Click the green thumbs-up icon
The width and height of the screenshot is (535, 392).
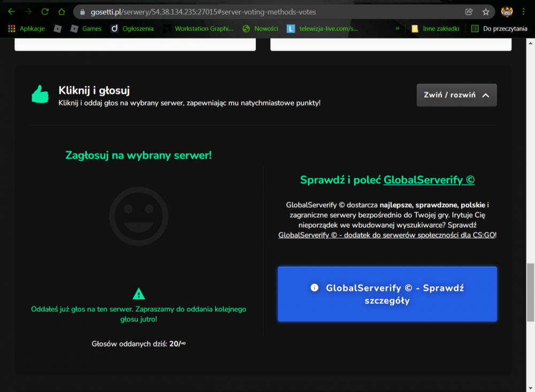tap(40, 94)
